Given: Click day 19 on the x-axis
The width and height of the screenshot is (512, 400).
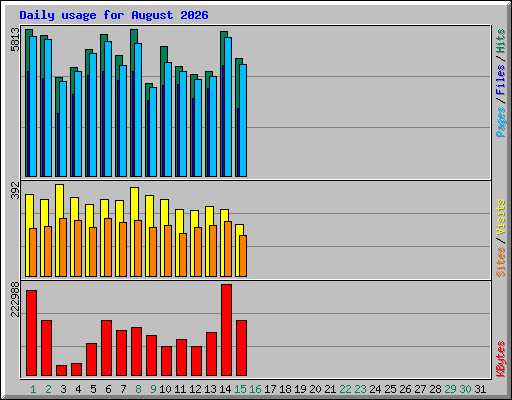Looking at the screenshot, I should 300,389.
